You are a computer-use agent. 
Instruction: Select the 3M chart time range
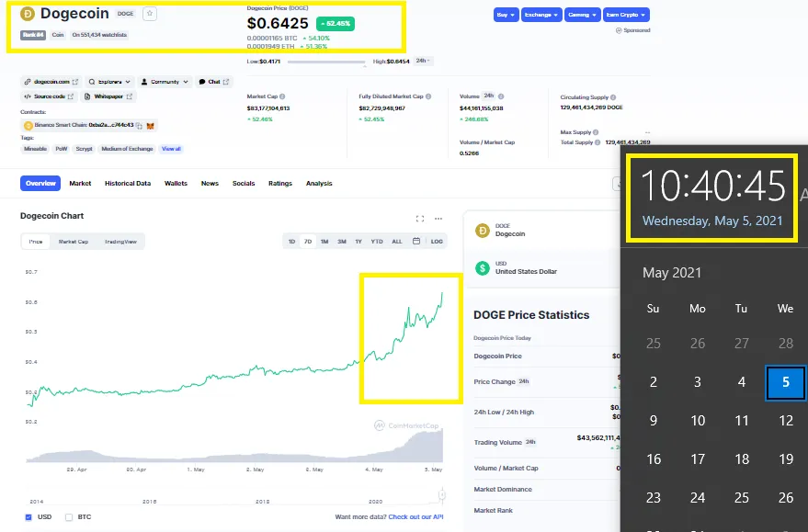point(342,241)
